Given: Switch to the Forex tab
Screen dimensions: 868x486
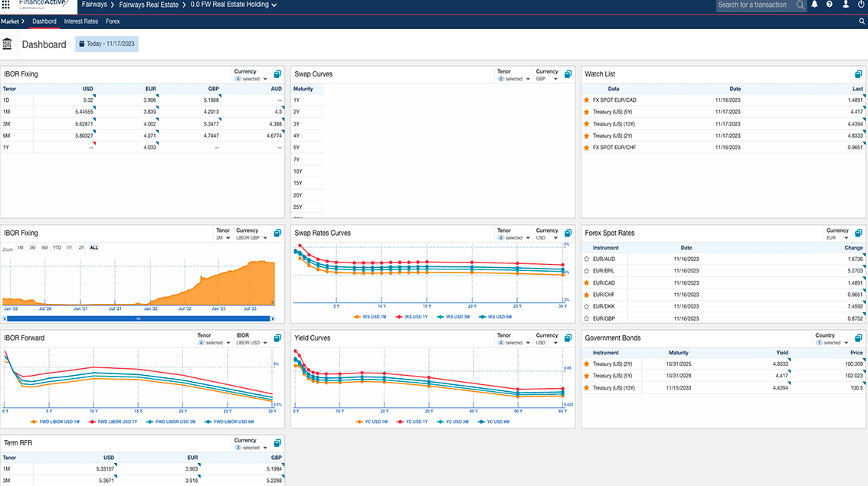Looking at the screenshot, I should coord(113,21).
